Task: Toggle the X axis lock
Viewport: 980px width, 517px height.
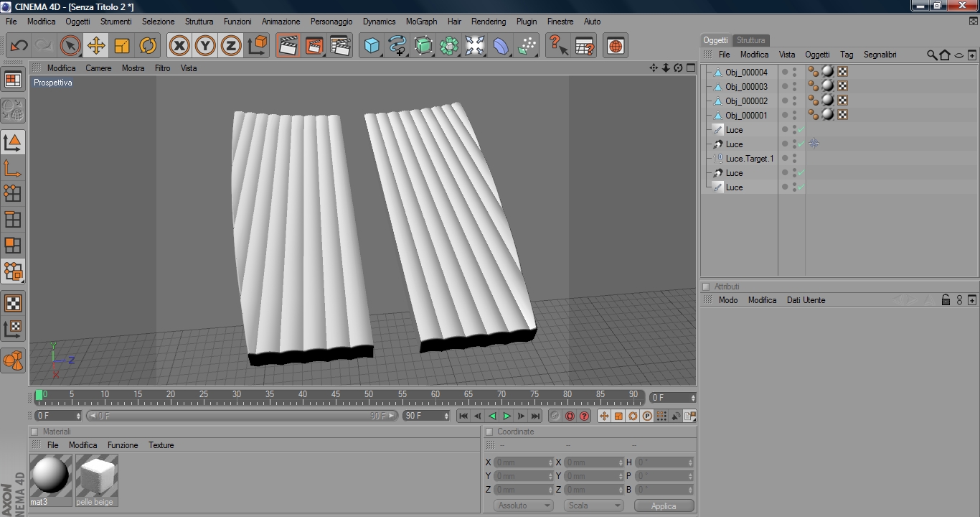Action: 179,46
